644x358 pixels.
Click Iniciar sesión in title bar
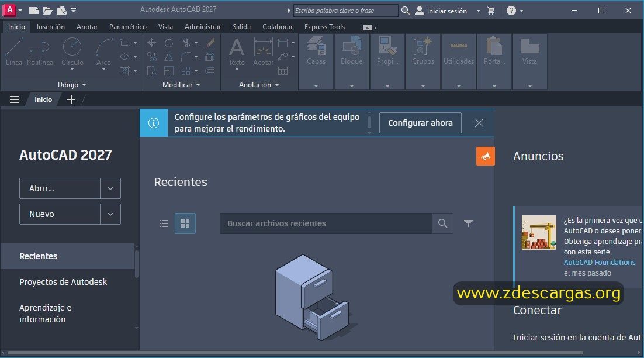442,11
